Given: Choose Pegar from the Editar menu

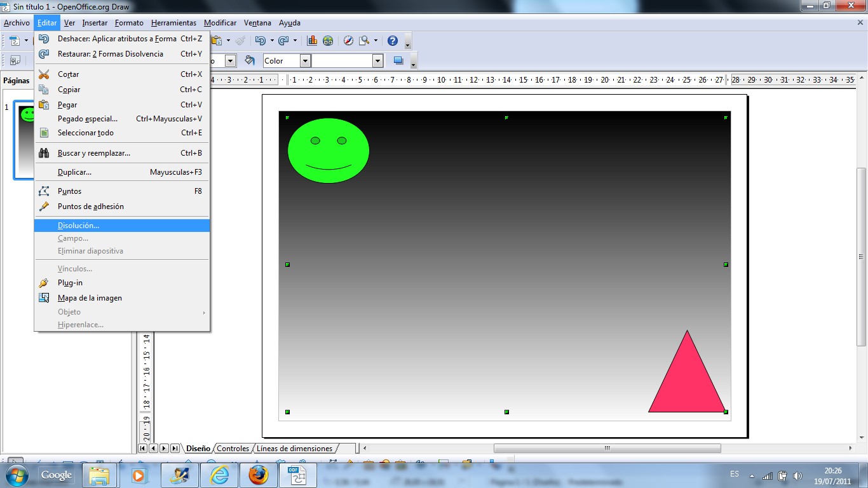Looking at the screenshot, I should pos(122,105).
